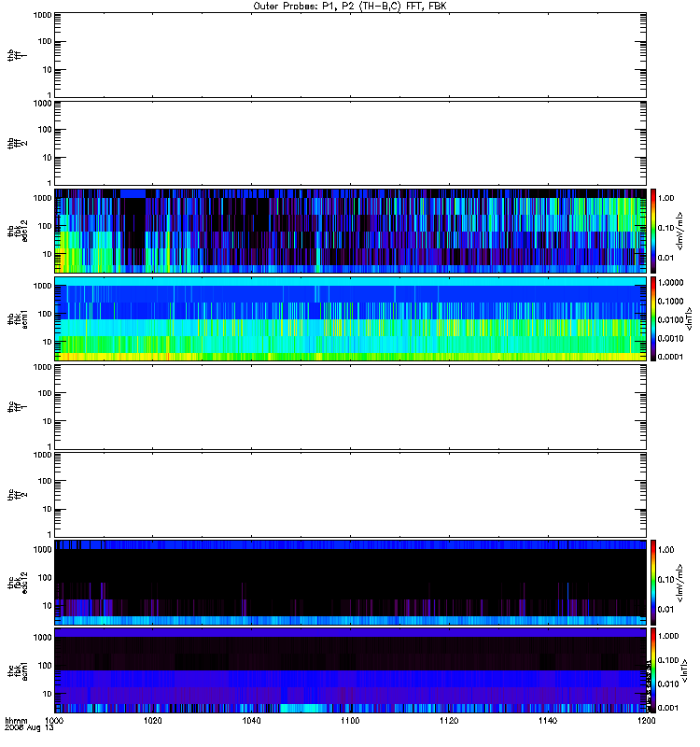
Task: Click the 1200 time-axis tick label
Action: point(646,721)
